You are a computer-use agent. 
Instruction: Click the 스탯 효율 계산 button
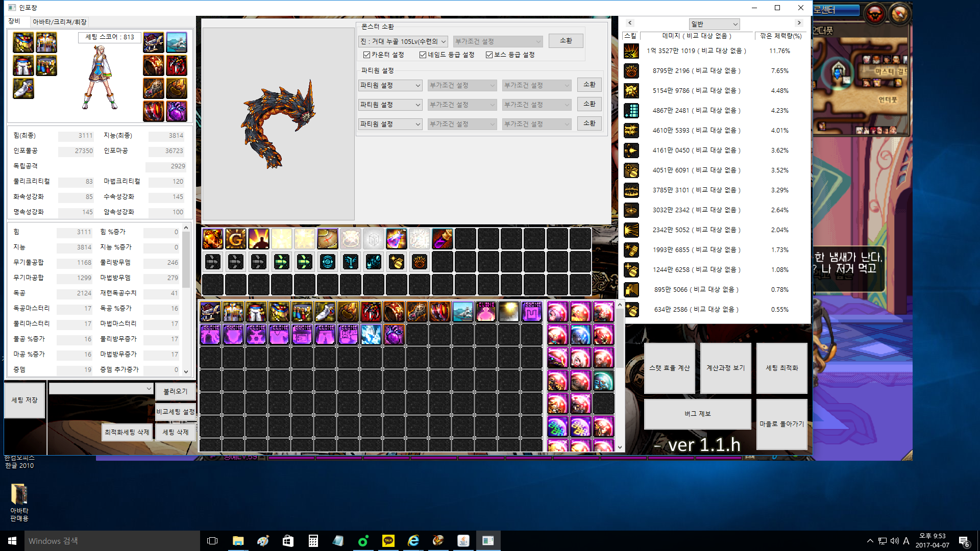tap(670, 368)
